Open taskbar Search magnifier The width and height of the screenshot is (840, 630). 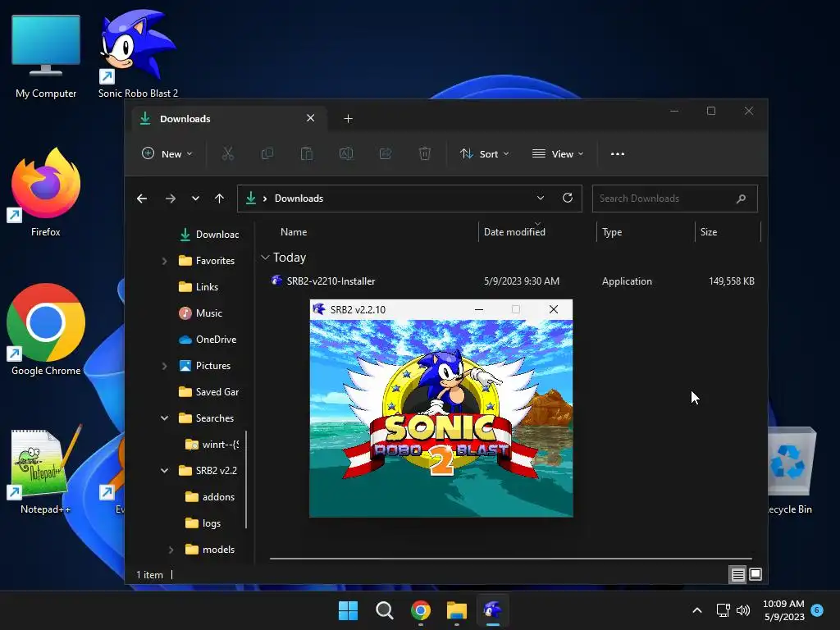384,610
